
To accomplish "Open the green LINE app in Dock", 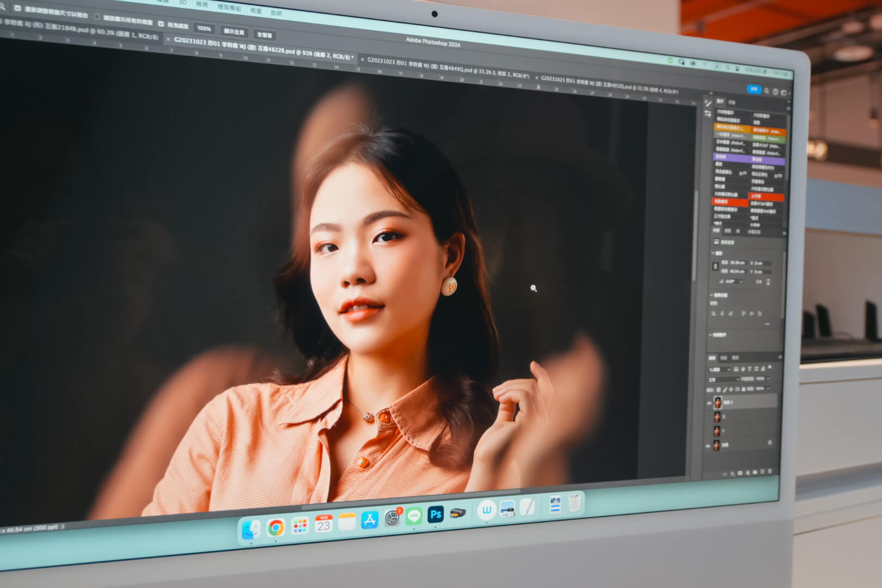I will point(414,516).
